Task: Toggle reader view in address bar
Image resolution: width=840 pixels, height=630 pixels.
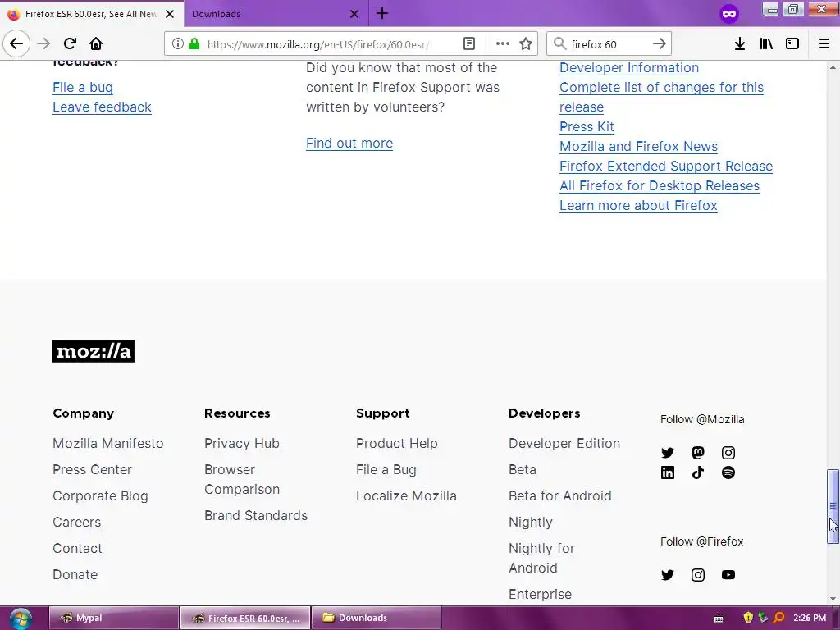Action: [x=468, y=44]
